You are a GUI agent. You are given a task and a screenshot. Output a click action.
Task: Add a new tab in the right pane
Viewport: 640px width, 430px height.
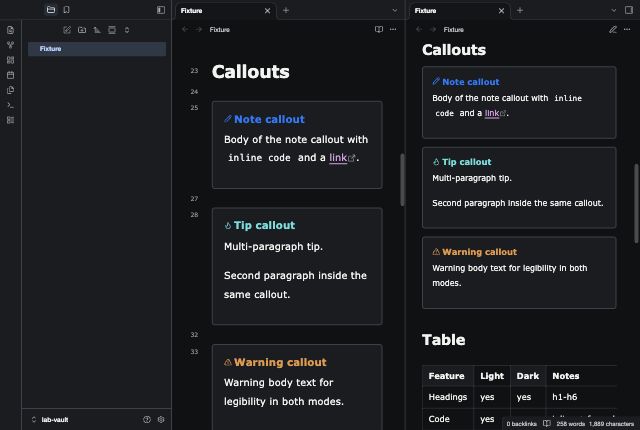point(520,10)
